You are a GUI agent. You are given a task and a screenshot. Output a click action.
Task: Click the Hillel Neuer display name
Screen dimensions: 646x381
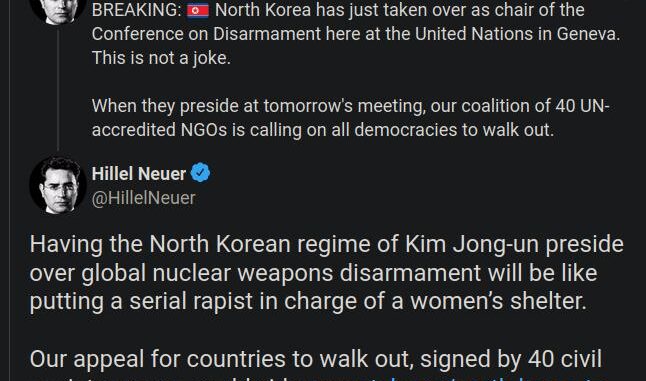click(x=139, y=173)
